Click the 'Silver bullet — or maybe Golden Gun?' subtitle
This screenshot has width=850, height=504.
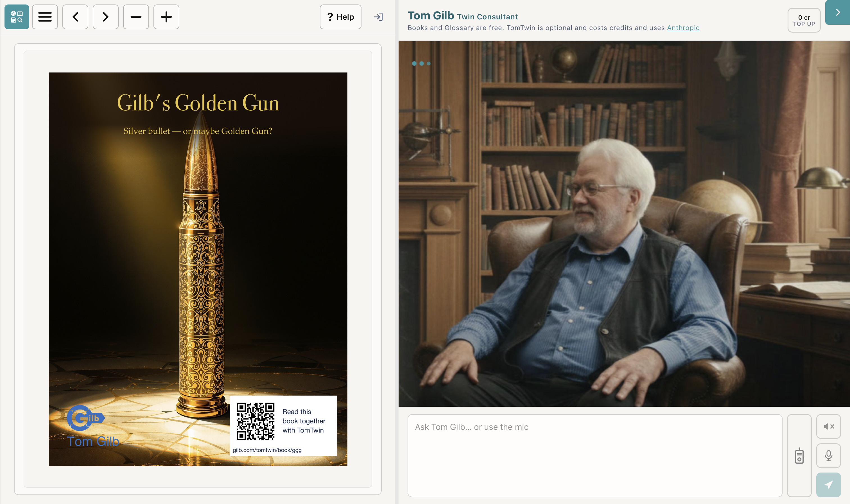[x=198, y=131]
